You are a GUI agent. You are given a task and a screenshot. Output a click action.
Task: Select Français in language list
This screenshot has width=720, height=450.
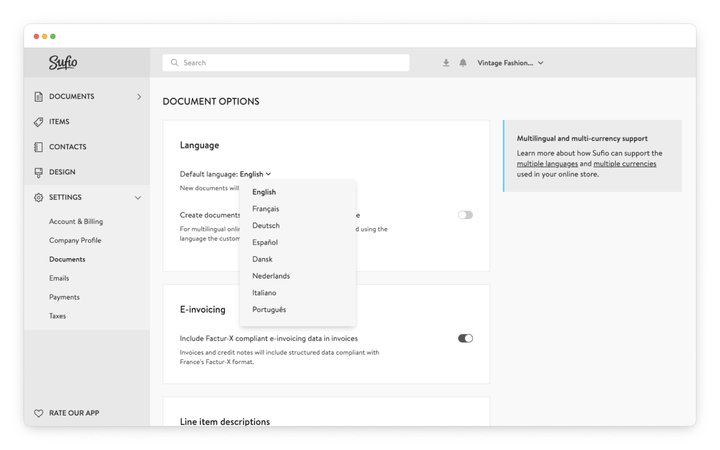click(265, 209)
